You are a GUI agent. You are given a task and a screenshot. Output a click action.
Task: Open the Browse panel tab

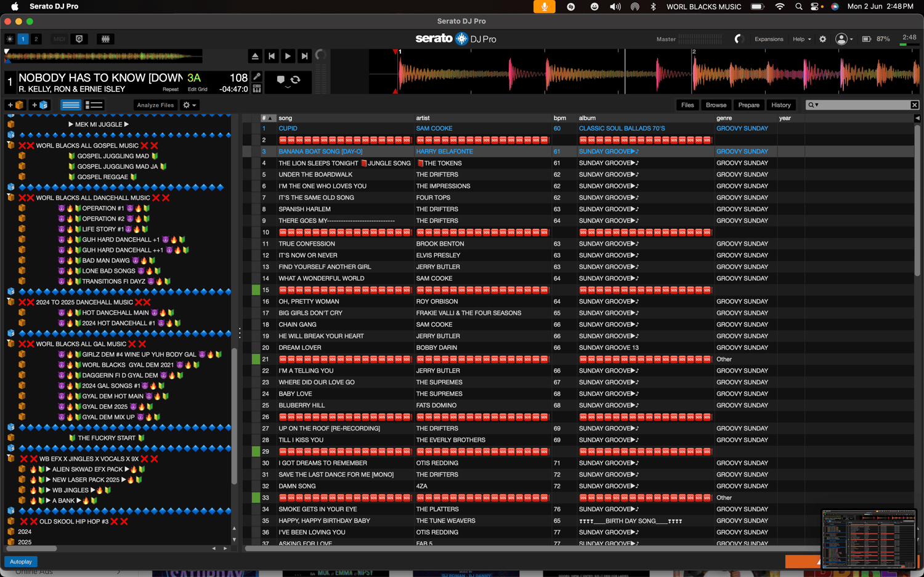(x=716, y=105)
